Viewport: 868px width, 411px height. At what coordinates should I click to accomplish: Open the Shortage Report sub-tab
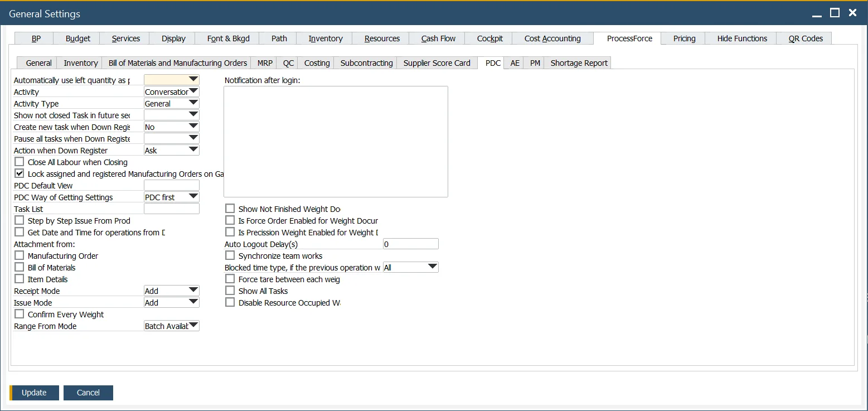click(579, 63)
